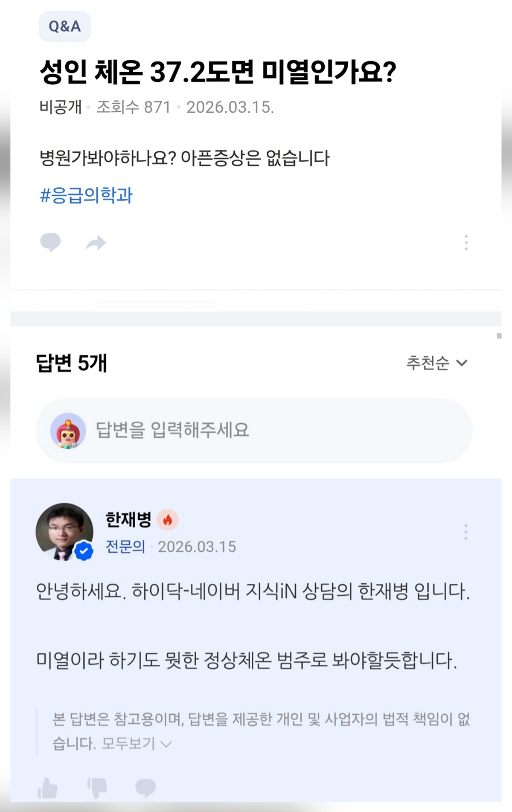
Task: Tap the comment bubble icon under the question
Action: [50, 242]
